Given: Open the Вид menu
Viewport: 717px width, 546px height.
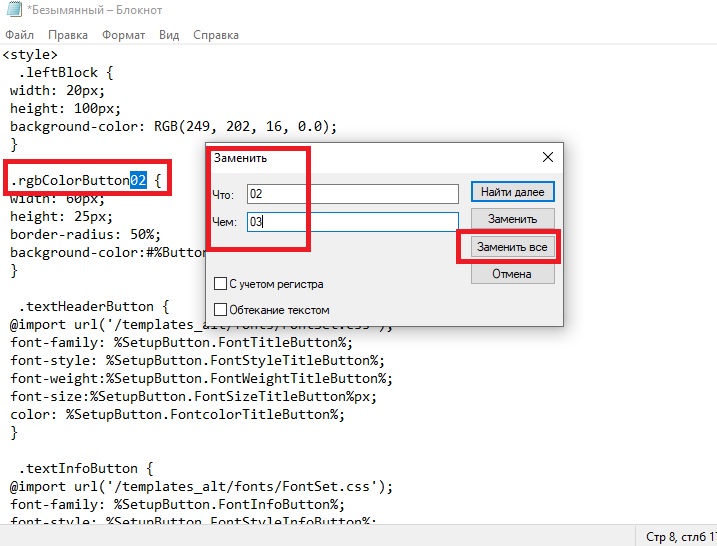Looking at the screenshot, I should (x=169, y=35).
